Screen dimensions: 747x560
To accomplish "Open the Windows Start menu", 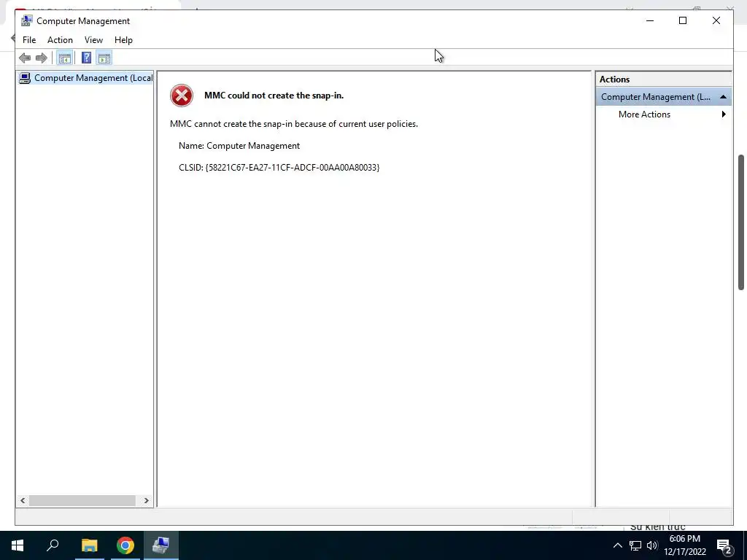I will click(18, 545).
